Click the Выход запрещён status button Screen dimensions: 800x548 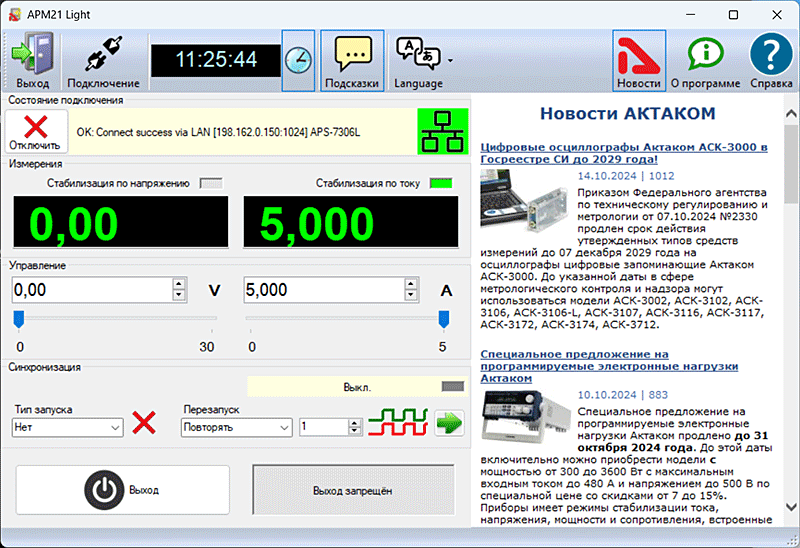tap(353, 490)
